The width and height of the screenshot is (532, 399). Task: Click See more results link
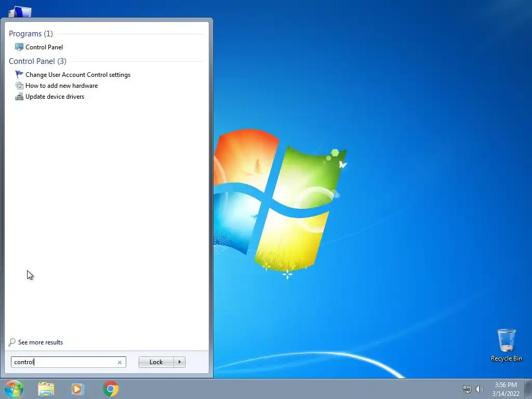[x=41, y=342]
